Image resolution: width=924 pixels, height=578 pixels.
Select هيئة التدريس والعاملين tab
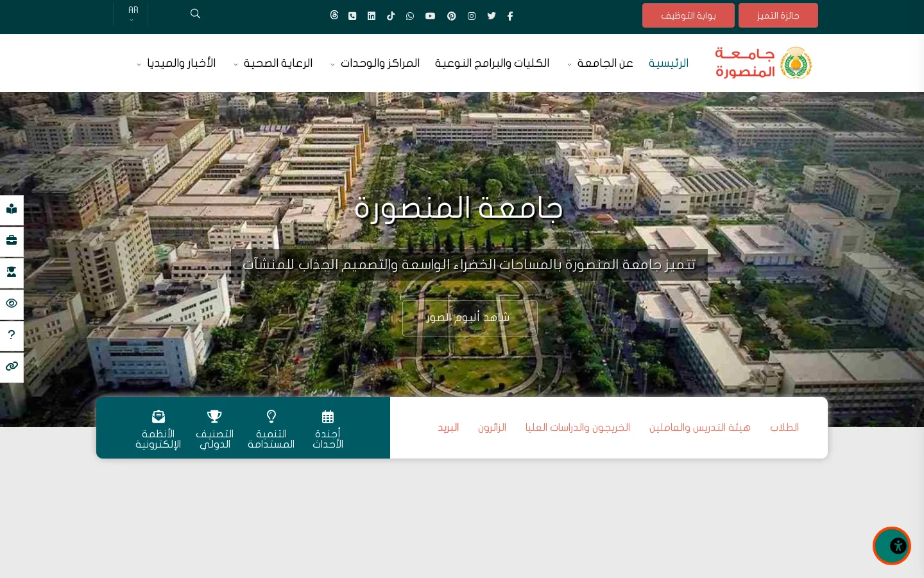click(x=699, y=428)
